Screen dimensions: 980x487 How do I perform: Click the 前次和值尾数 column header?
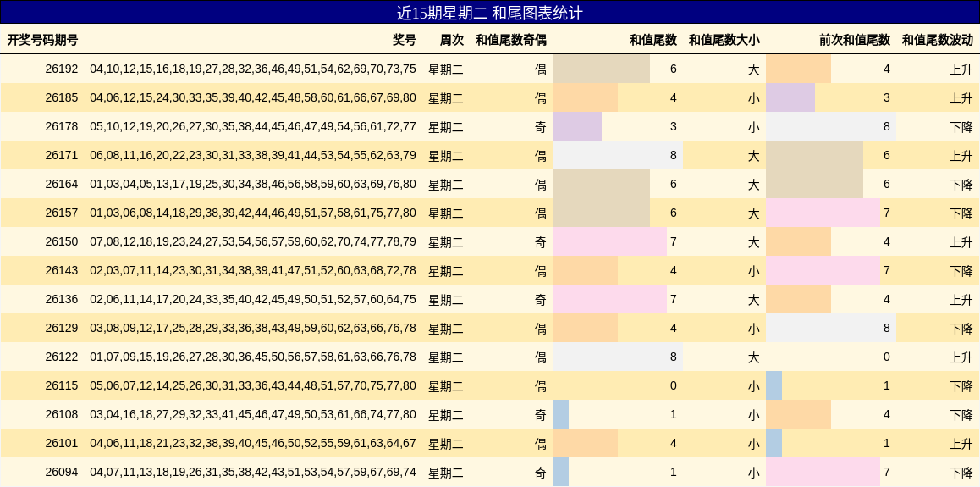pyautogui.click(x=855, y=40)
